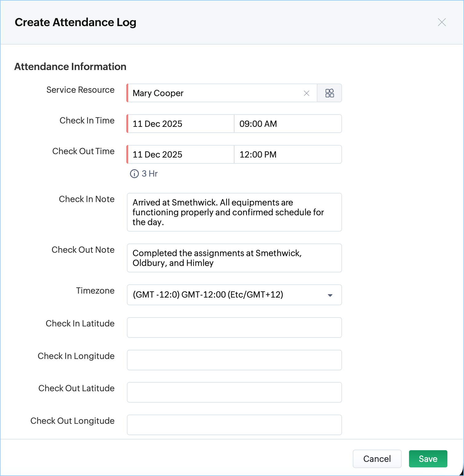The width and height of the screenshot is (464, 476).
Task: Open the Check Out date picker
Action: point(181,154)
